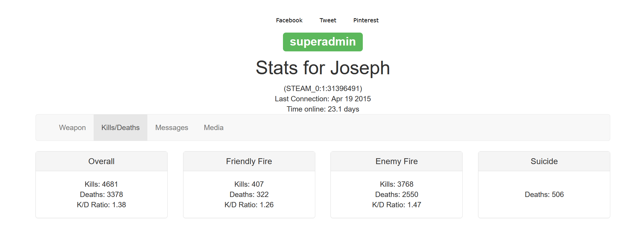The width and height of the screenshot is (644, 246).
Task: Share the page via Tweet link
Action: 328,20
